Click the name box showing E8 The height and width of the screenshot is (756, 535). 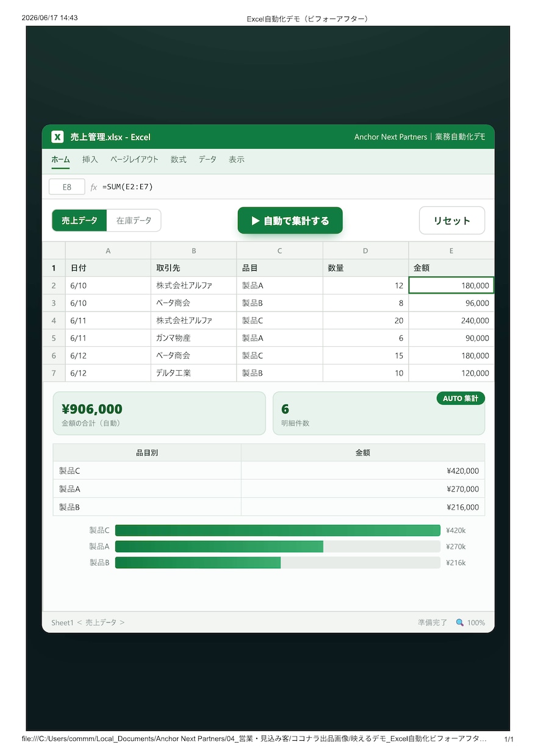click(x=67, y=187)
